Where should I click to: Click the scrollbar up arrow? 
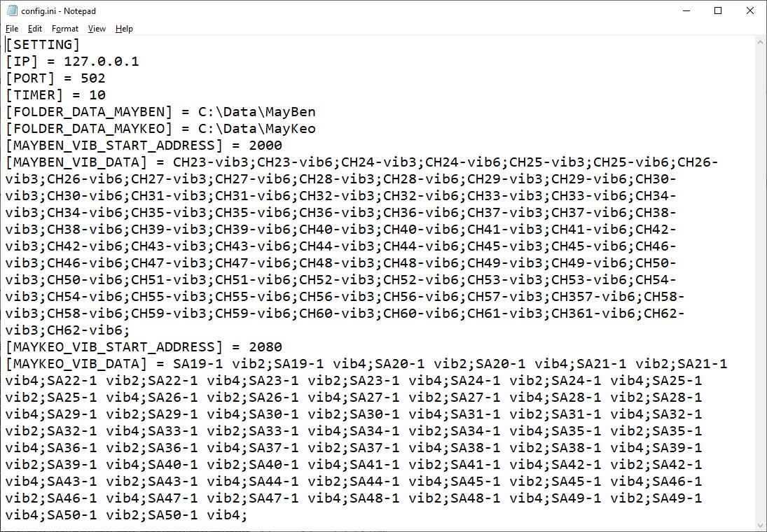click(761, 43)
